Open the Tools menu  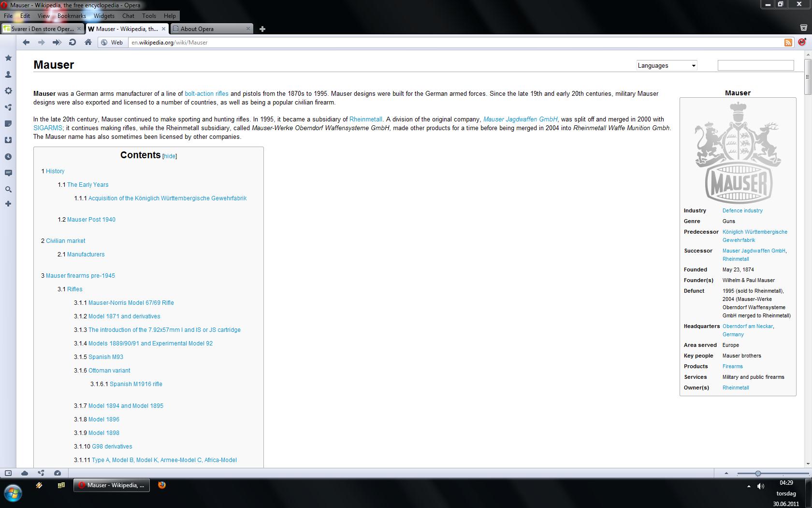[x=149, y=16]
